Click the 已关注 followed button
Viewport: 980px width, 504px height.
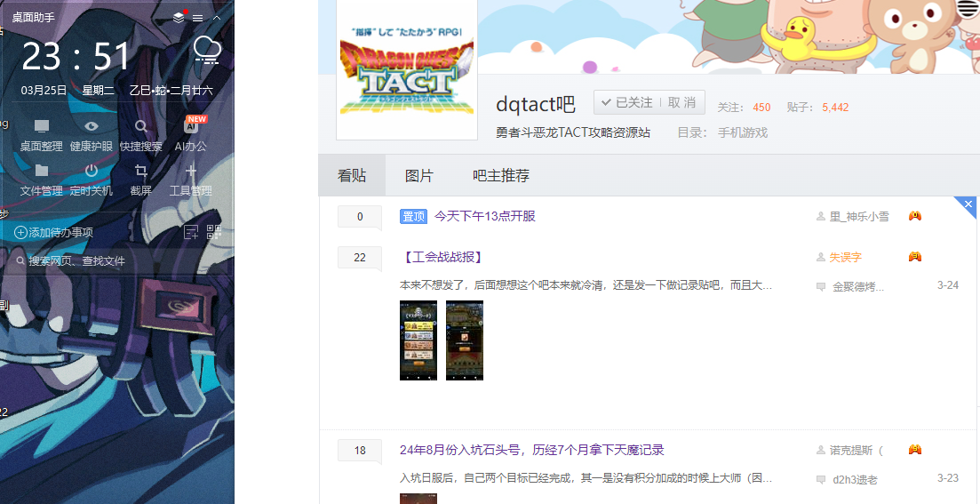(x=627, y=102)
